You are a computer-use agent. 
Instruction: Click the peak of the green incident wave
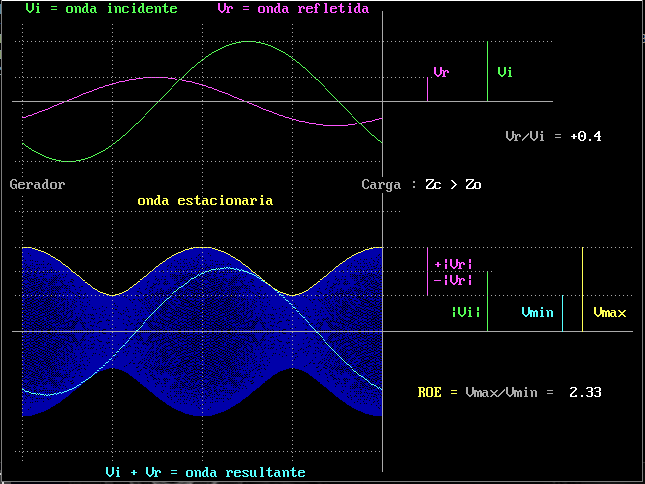tap(248, 42)
